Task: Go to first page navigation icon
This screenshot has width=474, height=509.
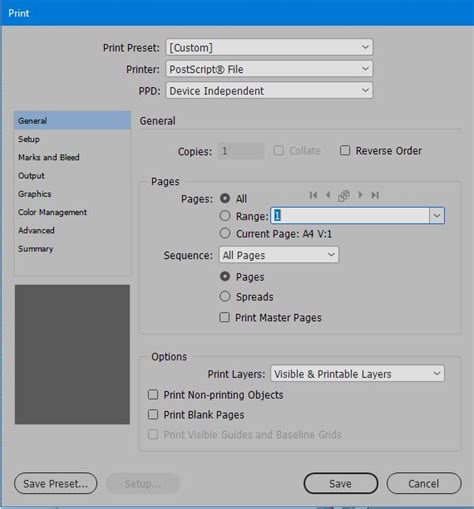Action: click(313, 195)
